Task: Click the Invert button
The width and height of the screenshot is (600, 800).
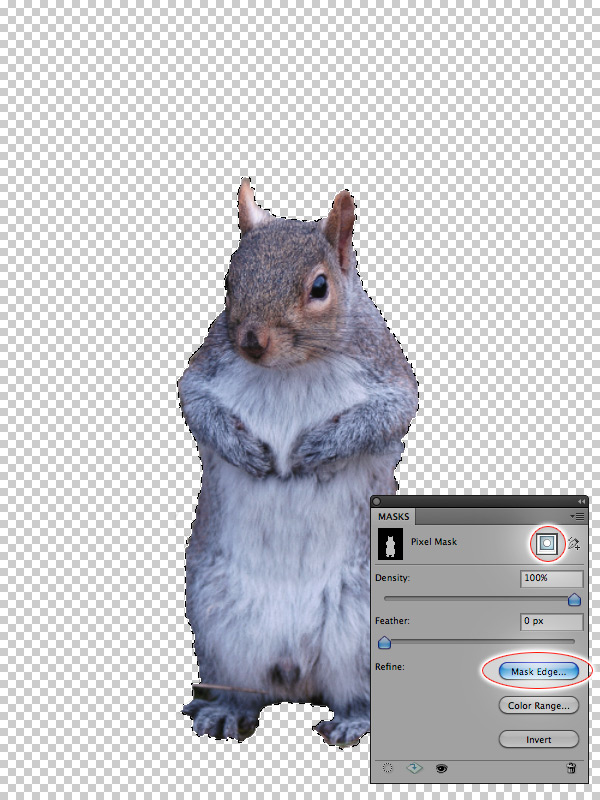Action: (x=539, y=739)
